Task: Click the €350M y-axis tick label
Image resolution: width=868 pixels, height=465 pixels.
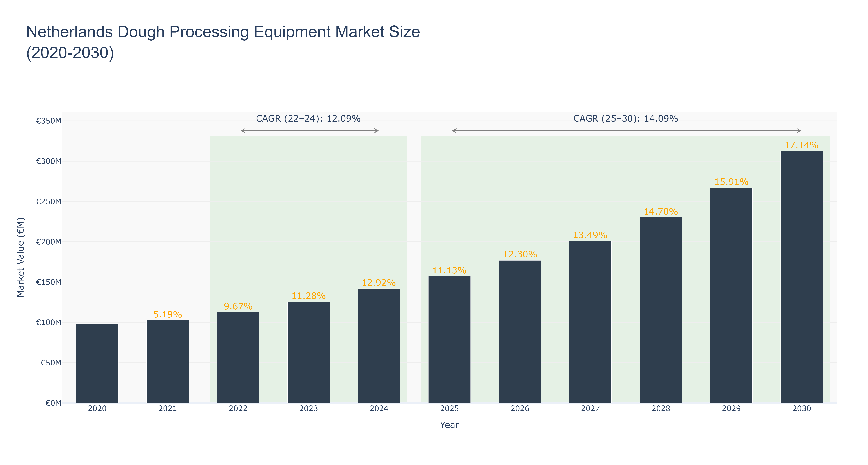Action: click(x=49, y=121)
